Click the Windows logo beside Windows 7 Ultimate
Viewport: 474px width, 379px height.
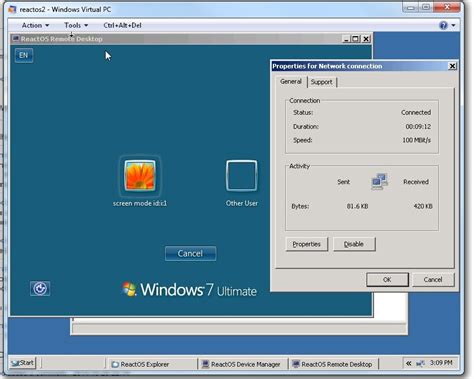click(129, 289)
